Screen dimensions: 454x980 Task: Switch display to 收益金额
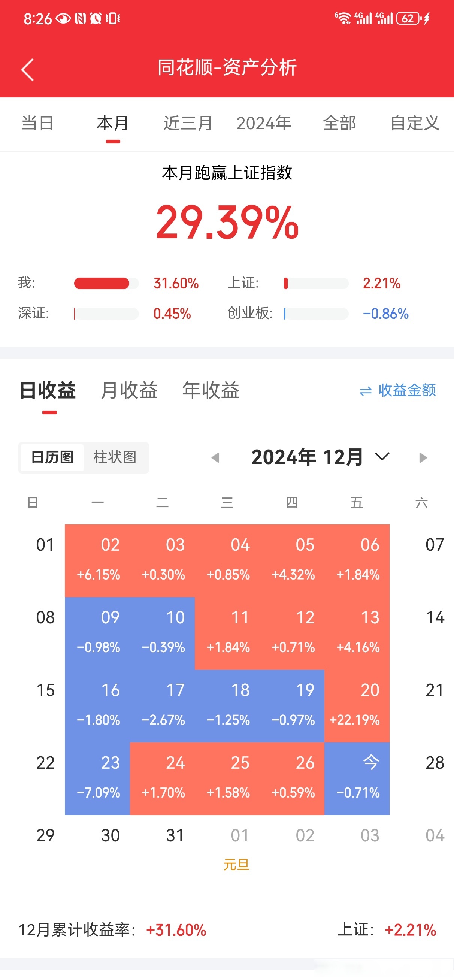[x=398, y=390]
